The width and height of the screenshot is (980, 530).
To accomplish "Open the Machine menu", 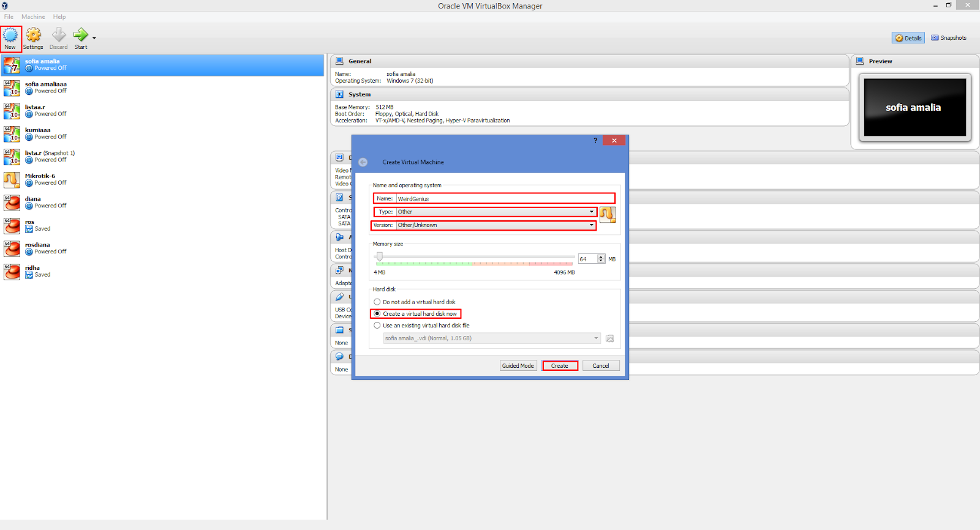I will point(33,17).
